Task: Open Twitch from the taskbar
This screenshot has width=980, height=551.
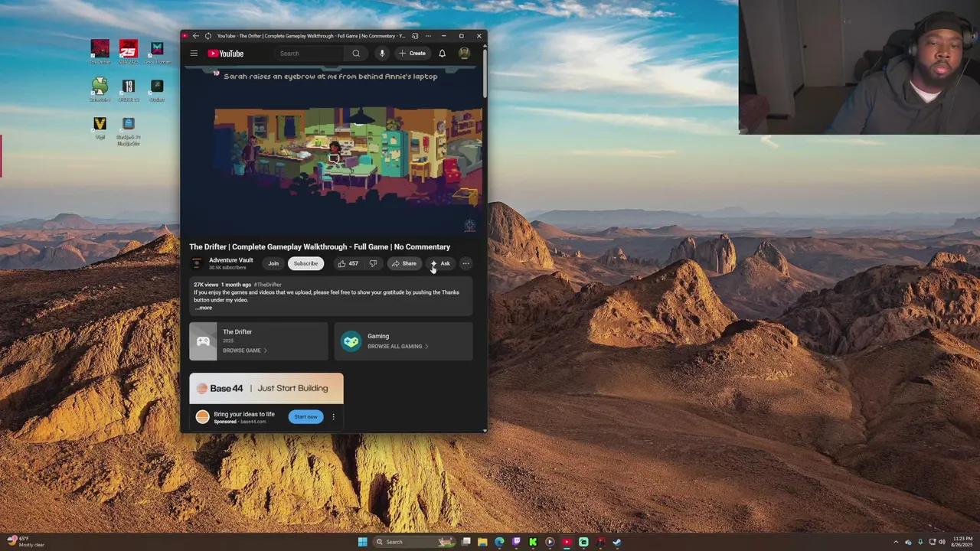Action: click(516, 542)
